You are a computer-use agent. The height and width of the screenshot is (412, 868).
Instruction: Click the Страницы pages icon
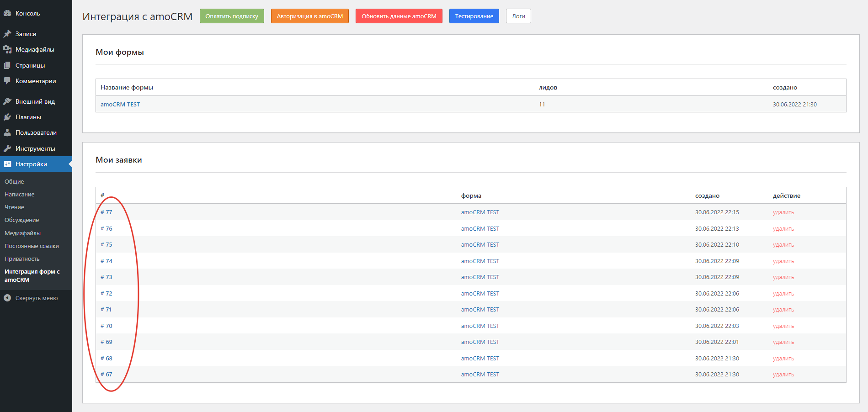[7, 65]
